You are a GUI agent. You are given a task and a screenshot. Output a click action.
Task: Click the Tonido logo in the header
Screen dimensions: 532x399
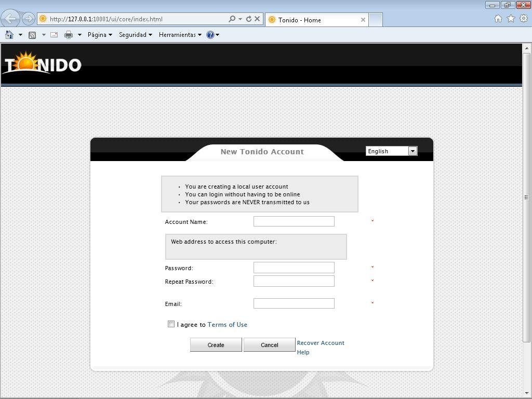coord(43,63)
